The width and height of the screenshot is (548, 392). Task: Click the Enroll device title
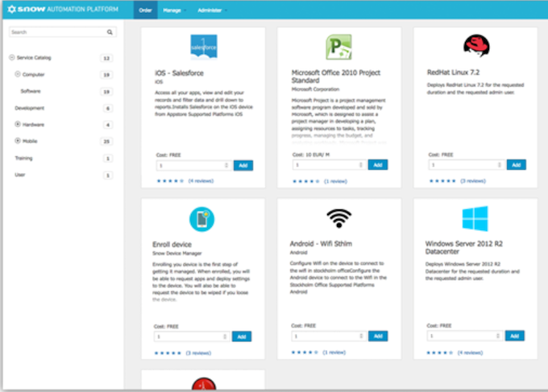click(x=172, y=245)
